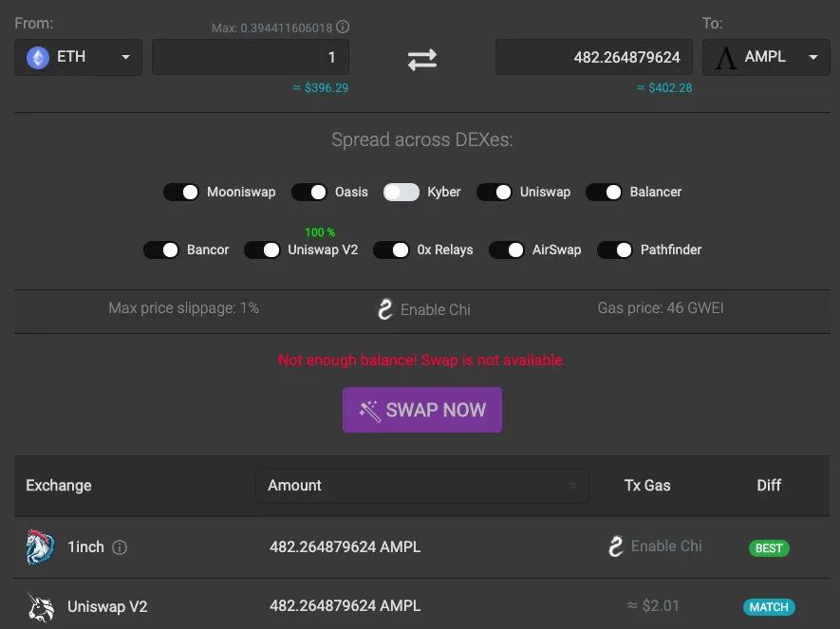Click the 1inch unicorn logo
Screen dimensions: 840x629
40,547
